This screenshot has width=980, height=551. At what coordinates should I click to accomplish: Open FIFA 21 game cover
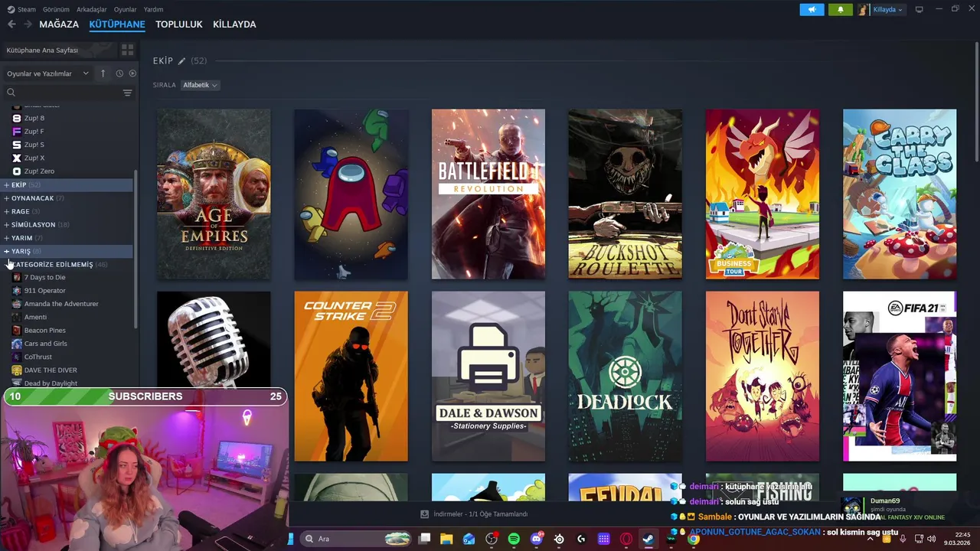[900, 376]
